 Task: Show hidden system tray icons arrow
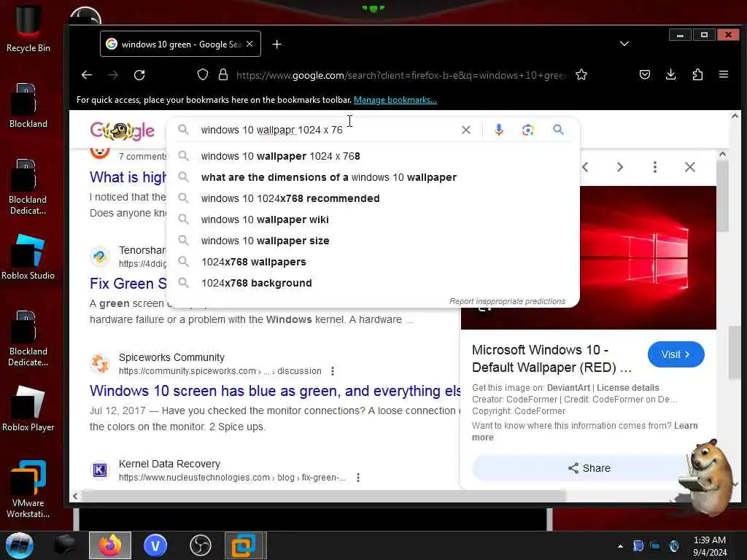point(620,546)
